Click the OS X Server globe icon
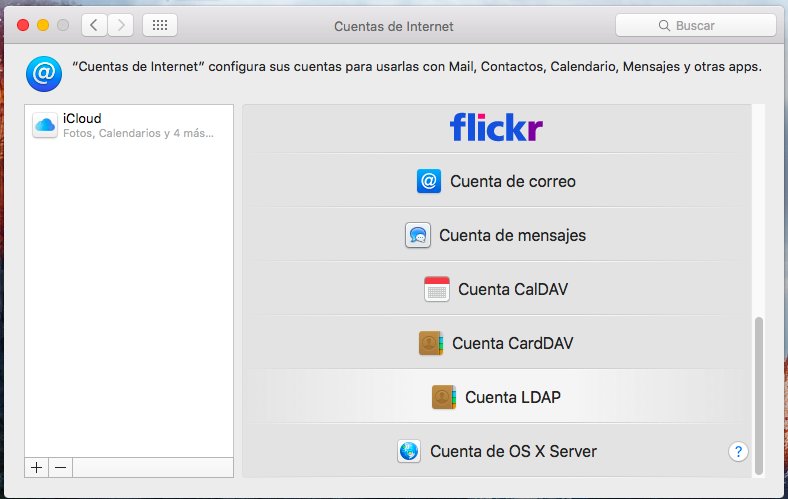 click(x=409, y=451)
